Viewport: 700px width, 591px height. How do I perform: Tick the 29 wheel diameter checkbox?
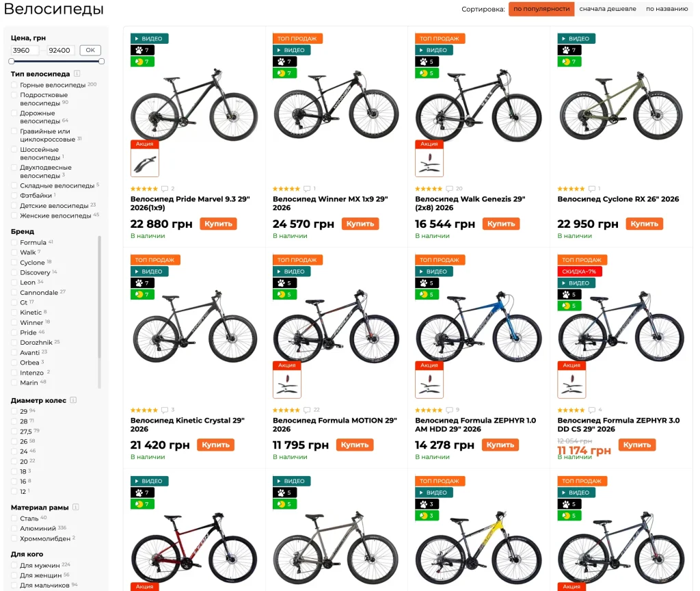14,411
